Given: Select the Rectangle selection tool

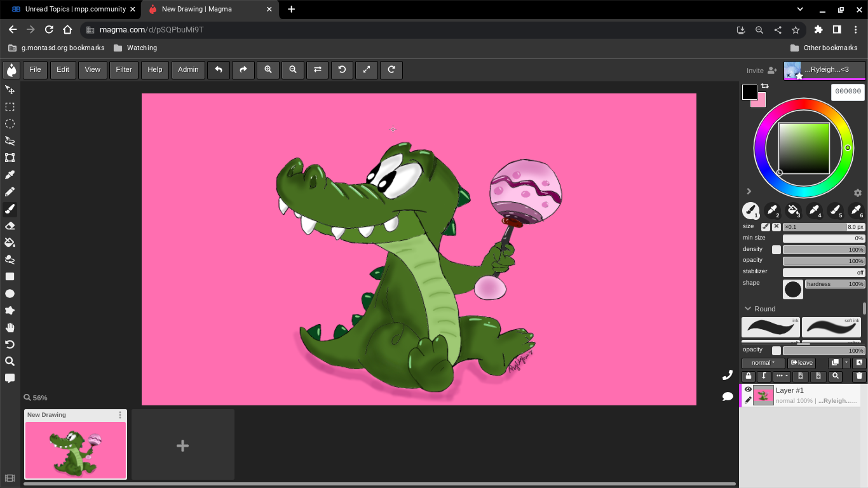Looking at the screenshot, I should (x=10, y=107).
